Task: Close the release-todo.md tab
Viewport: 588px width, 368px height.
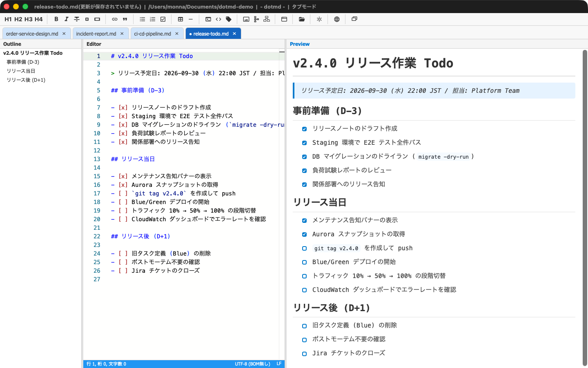Action: point(234,34)
